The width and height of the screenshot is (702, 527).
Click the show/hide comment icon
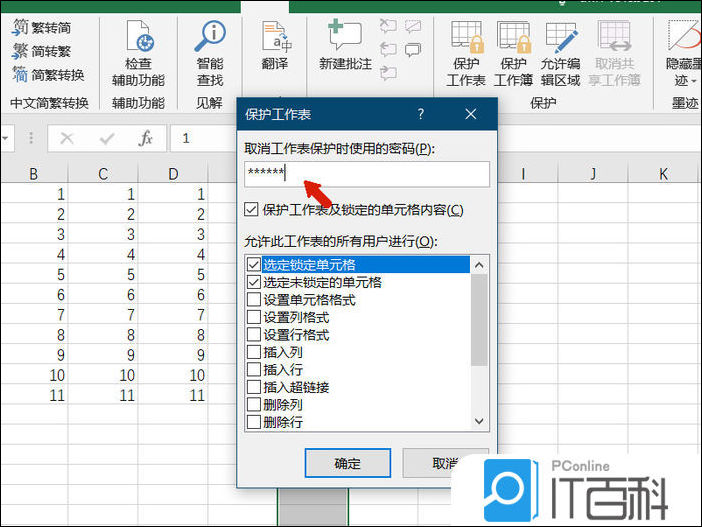point(413,26)
